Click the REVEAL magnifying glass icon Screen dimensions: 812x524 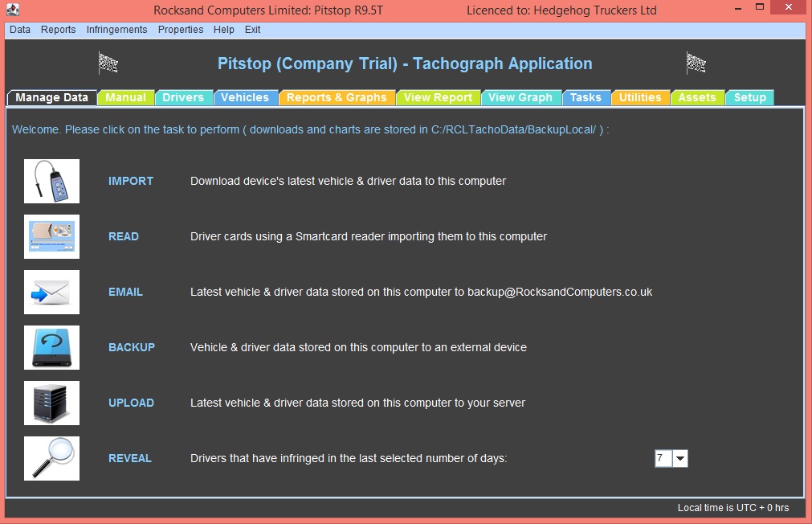(x=51, y=458)
